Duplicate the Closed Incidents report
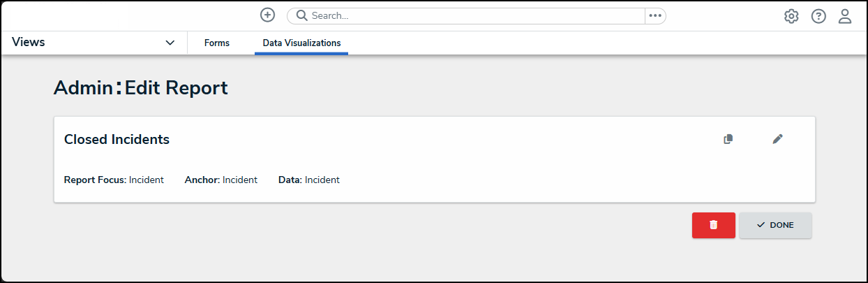Screen dimensions: 868x283 [x=728, y=139]
